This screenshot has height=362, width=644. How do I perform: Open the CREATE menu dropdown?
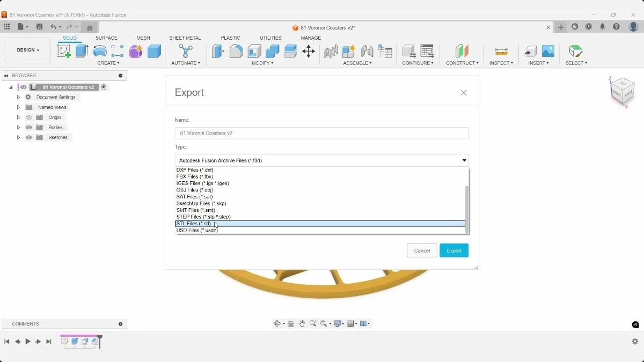point(108,63)
